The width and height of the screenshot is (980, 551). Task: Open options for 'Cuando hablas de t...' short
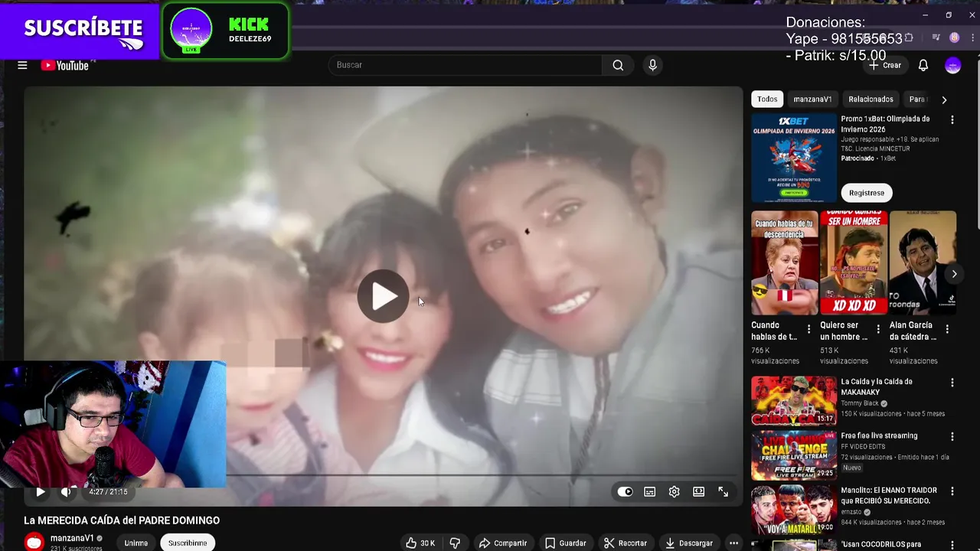pos(809,329)
